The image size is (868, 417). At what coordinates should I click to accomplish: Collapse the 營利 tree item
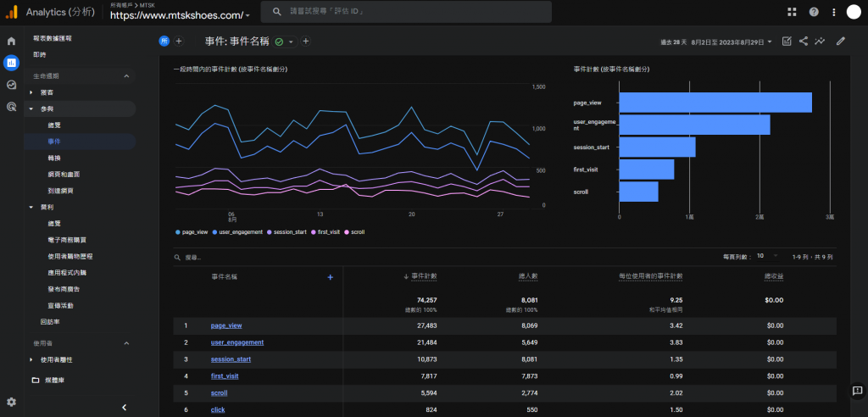[x=31, y=207]
